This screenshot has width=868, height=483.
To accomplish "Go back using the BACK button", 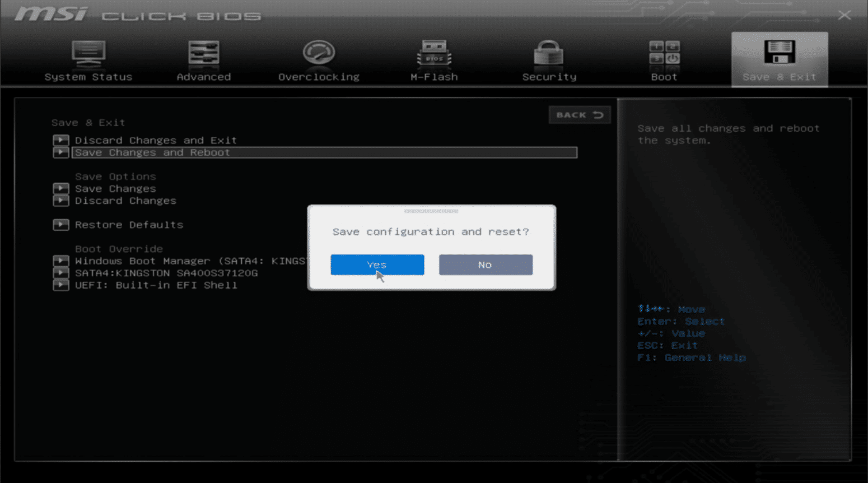I will 580,115.
